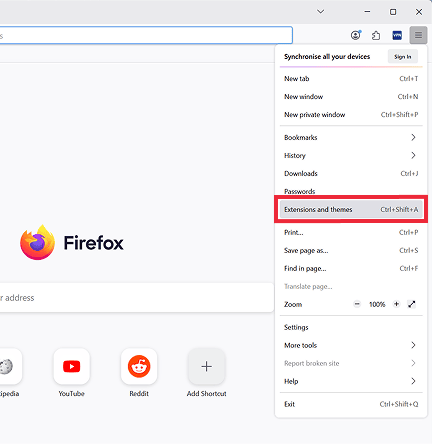Click the VPN toolbar icon
The height and width of the screenshot is (444, 432).
coord(397,35)
